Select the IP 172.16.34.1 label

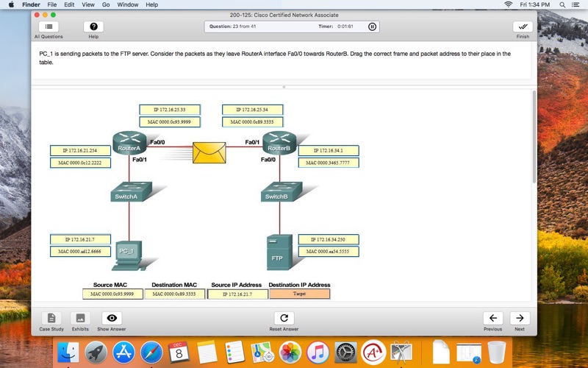pyautogui.click(x=329, y=150)
